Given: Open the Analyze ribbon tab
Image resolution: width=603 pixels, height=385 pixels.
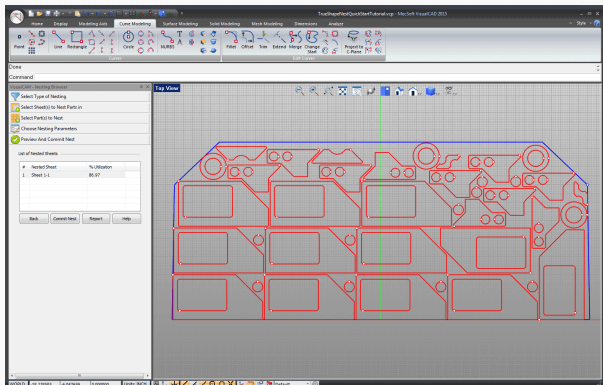Looking at the screenshot, I should coord(336,24).
